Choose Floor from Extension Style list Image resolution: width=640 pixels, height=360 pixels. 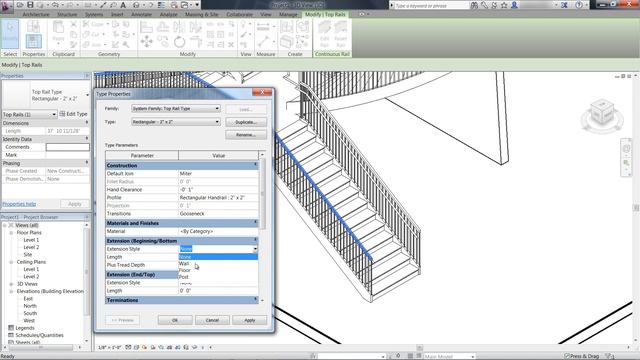[218, 270]
